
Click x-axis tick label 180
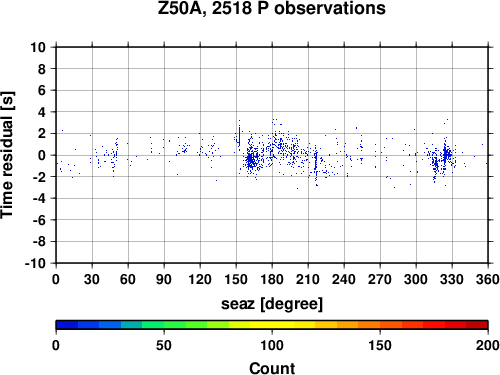pos(272,279)
